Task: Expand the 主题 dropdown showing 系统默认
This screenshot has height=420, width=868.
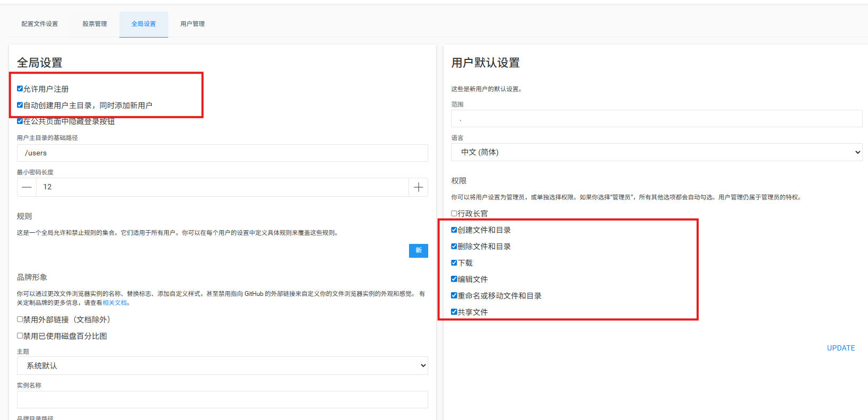Action: point(222,365)
